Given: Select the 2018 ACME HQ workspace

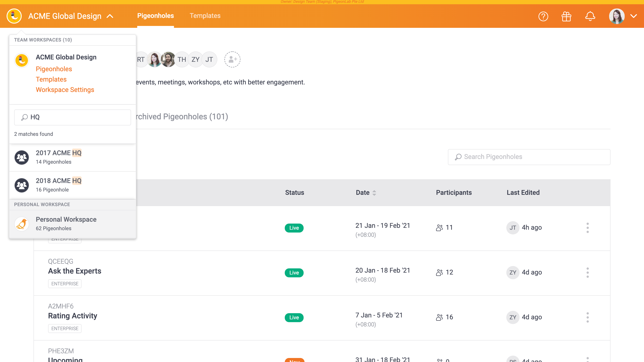Looking at the screenshot, I should pos(73,185).
